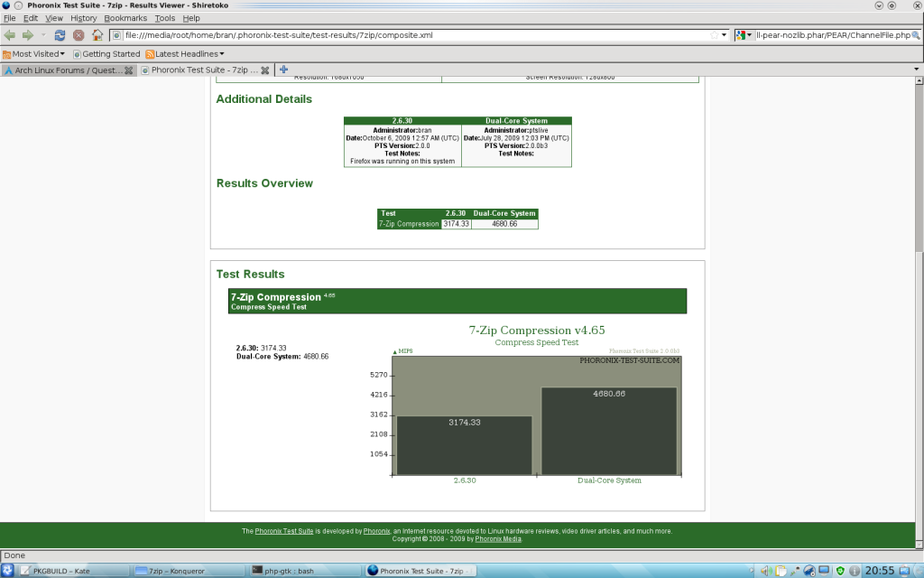This screenshot has width=924, height=578.
Task: Expand the Latest Headlines feed menu
Action: coord(185,53)
